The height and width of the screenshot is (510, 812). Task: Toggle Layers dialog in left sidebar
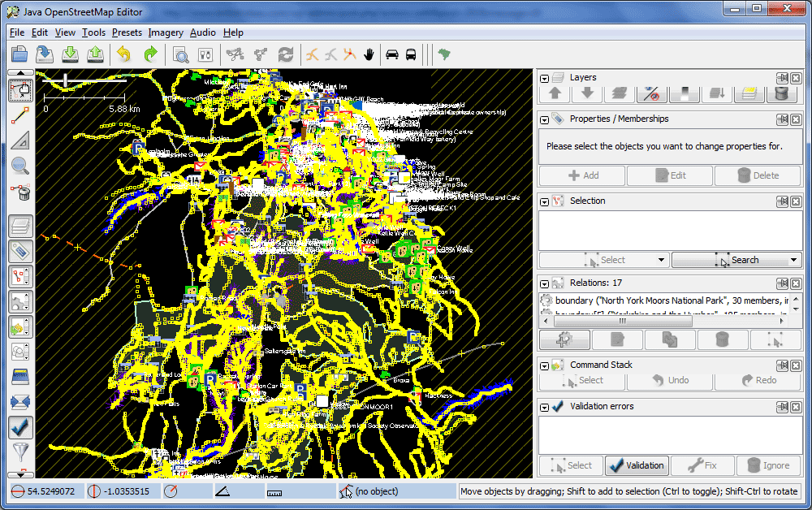click(21, 227)
